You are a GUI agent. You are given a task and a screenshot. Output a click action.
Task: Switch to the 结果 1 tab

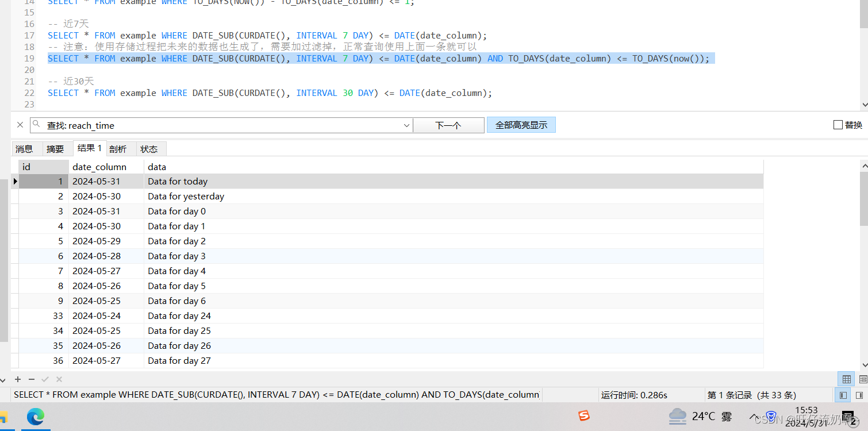tap(90, 148)
